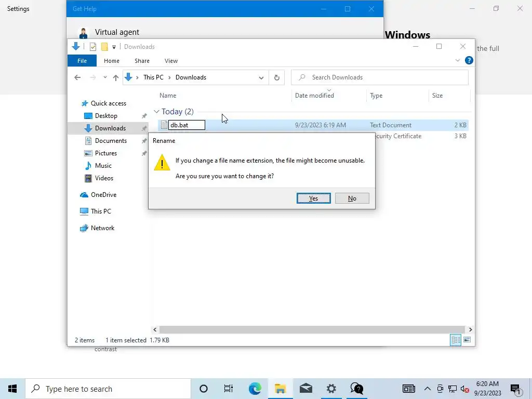Click New folder quick access icon
The height and width of the screenshot is (399, 532).
click(x=104, y=46)
